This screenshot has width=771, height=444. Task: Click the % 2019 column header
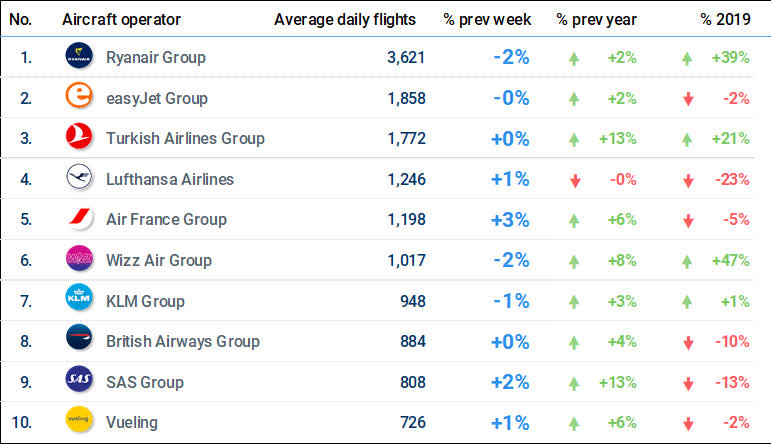[724, 19]
